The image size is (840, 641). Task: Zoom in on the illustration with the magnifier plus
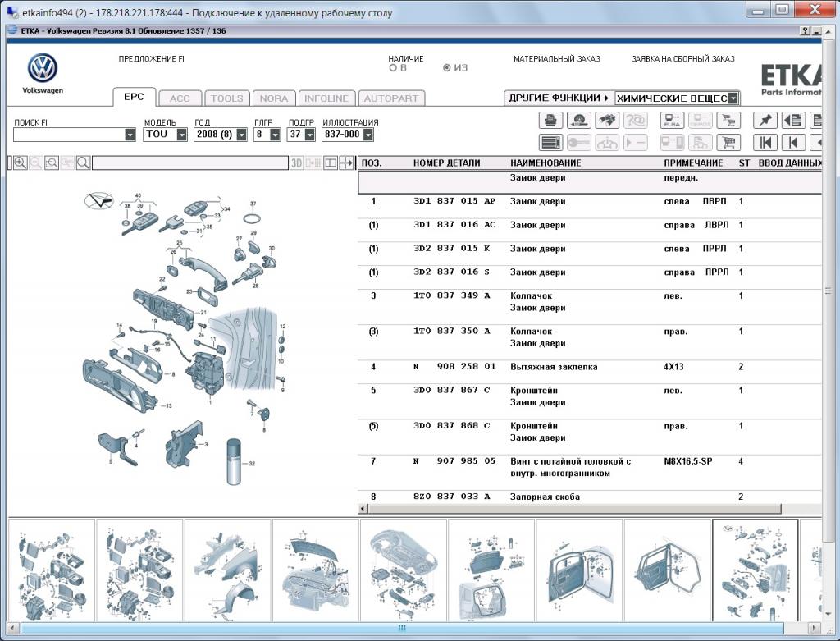pyautogui.click(x=21, y=163)
